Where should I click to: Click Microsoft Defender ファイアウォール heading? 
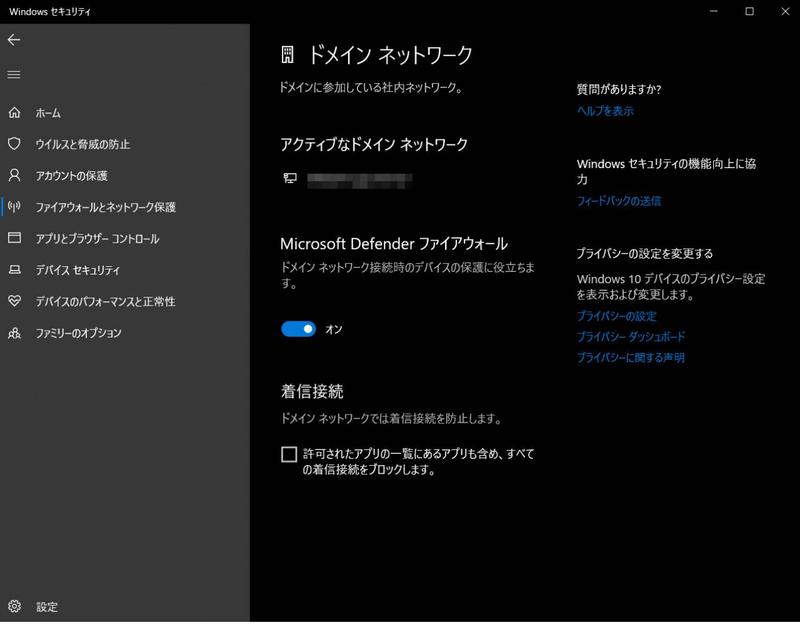(394, 244)
